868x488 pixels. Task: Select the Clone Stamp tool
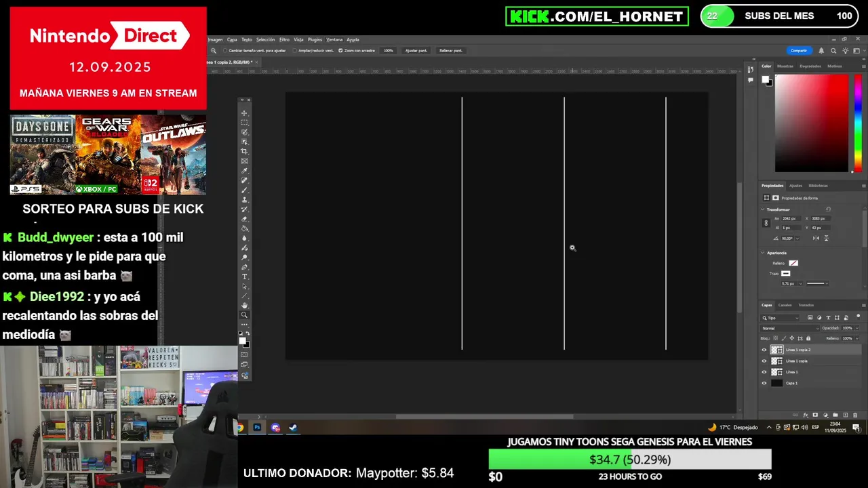(244, 199)
